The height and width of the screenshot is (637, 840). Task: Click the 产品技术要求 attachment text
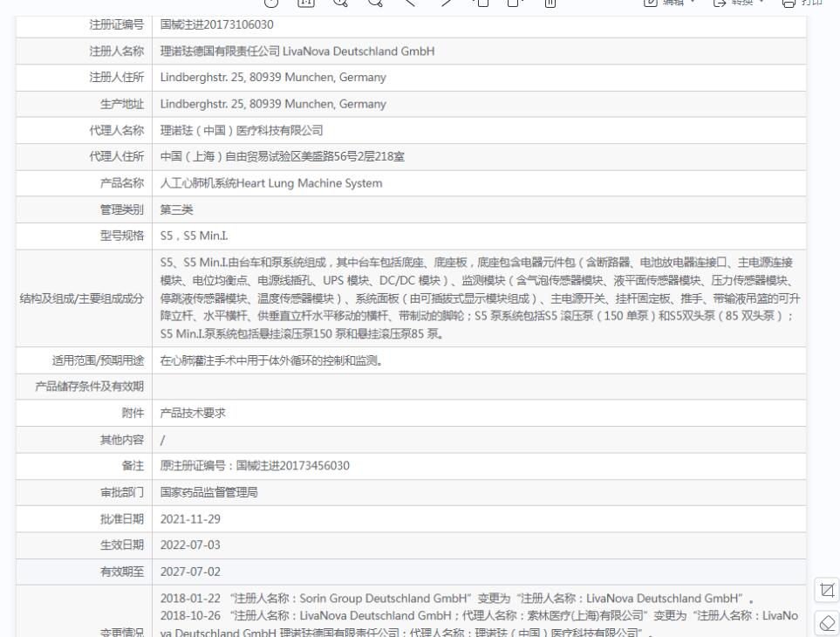tap(193, 413)
